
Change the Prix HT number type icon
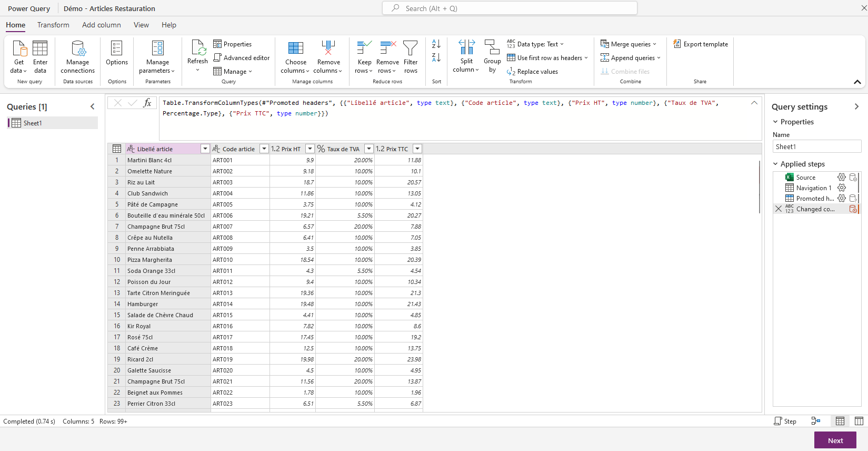coord(275,149)
